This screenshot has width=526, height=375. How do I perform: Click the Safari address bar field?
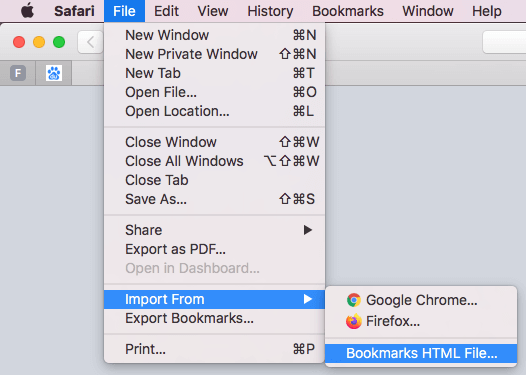coord(504,42)
